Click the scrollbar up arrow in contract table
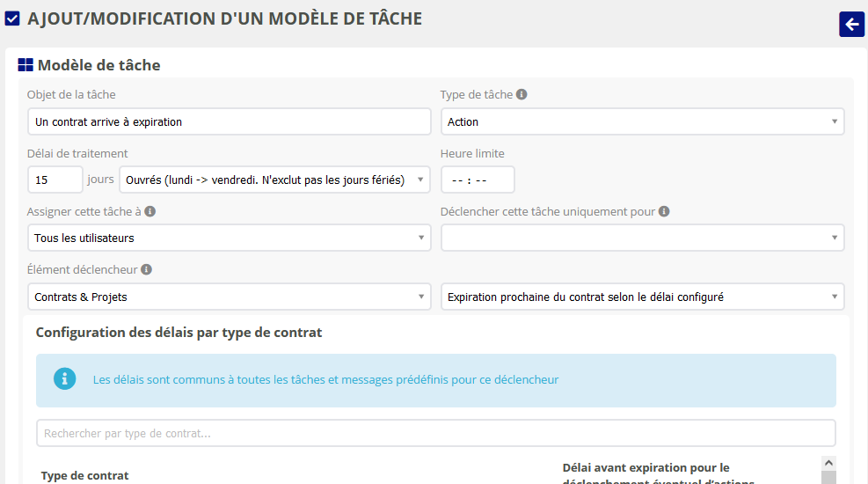This screenshot has height=484, width=868. click(x=828, y=463)
